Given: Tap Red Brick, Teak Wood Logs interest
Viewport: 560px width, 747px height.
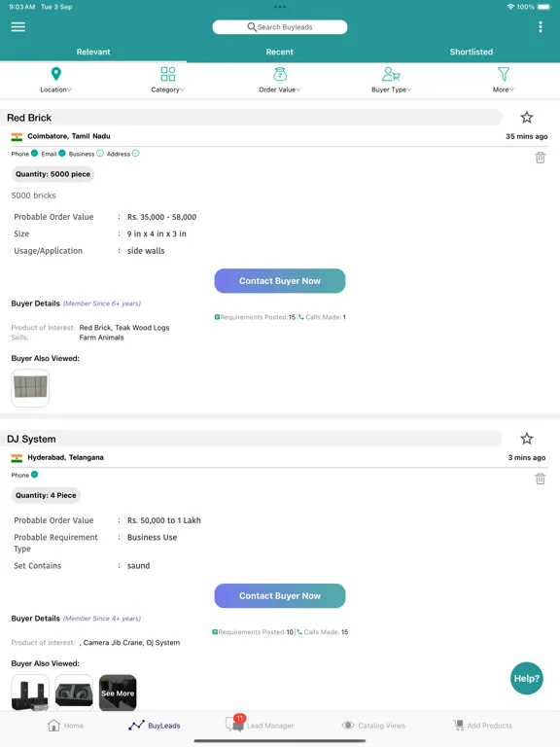Looking at the screenshot, I should click(x=124, y=327).
